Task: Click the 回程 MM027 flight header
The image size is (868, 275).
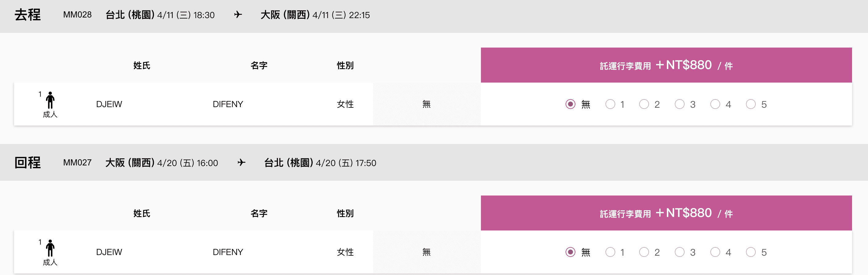Action: coord(434,162)
